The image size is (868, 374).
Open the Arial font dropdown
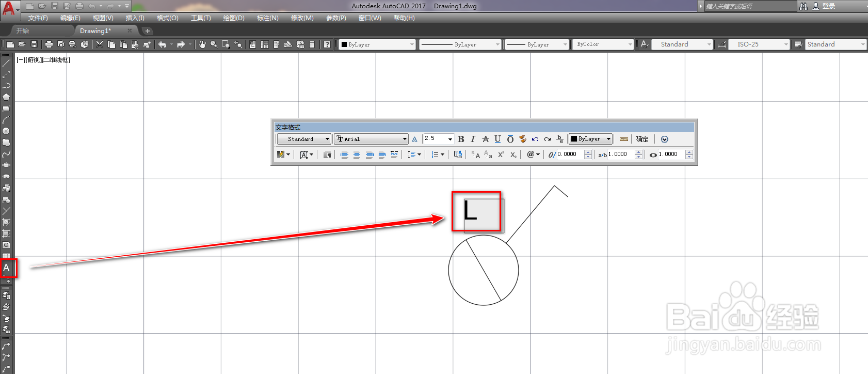tap(372, 139)
